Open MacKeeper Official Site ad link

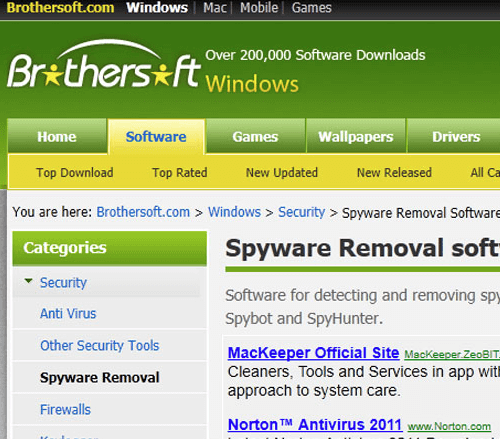coord(313,353)
